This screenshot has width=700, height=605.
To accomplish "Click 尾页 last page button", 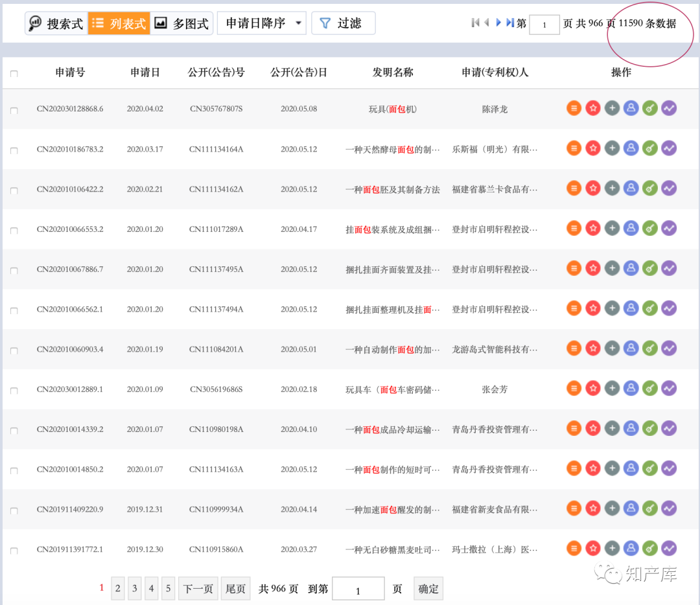I will [x=235, y=589].
